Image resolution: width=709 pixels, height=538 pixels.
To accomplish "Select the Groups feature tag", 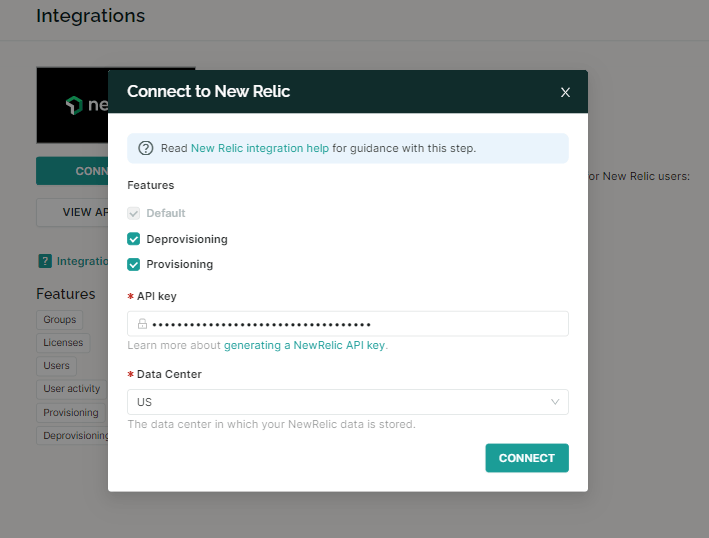I will 60,320.
